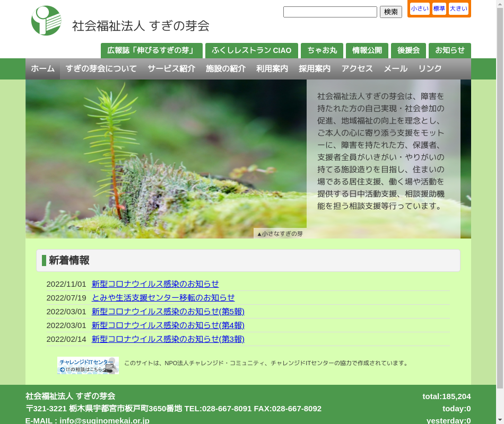Open ふくしレストラン CIAO tab
The height and width of the screenshot is (424, 504).
click(x=251, y=50)
